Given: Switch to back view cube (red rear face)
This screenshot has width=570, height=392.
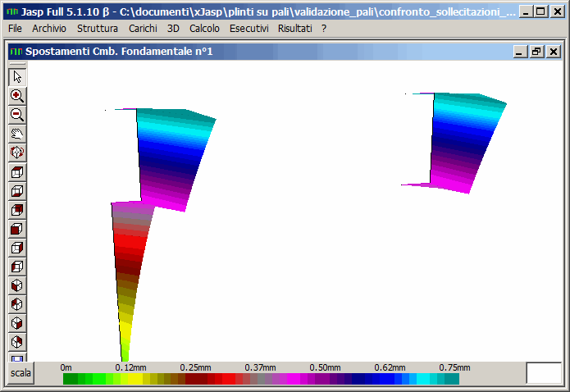Looking at the screenshot, I should click(17, 210).
